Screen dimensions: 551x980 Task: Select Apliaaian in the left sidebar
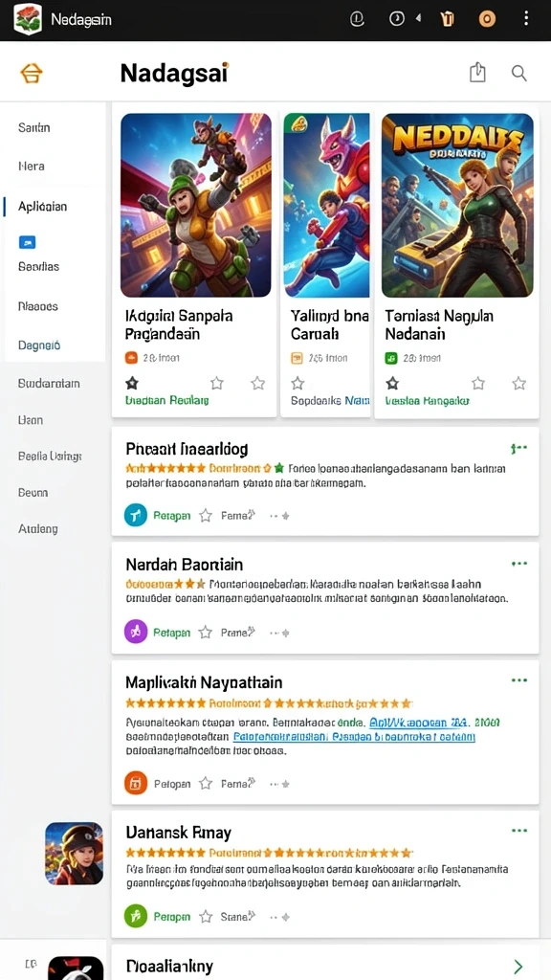click(x=43, y=207)
